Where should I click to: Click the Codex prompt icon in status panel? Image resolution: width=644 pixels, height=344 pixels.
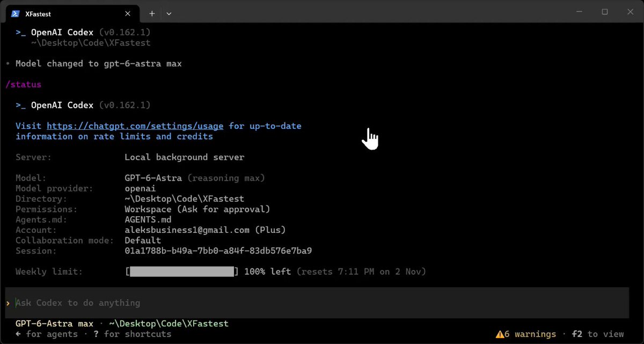(x=20, y=106)
